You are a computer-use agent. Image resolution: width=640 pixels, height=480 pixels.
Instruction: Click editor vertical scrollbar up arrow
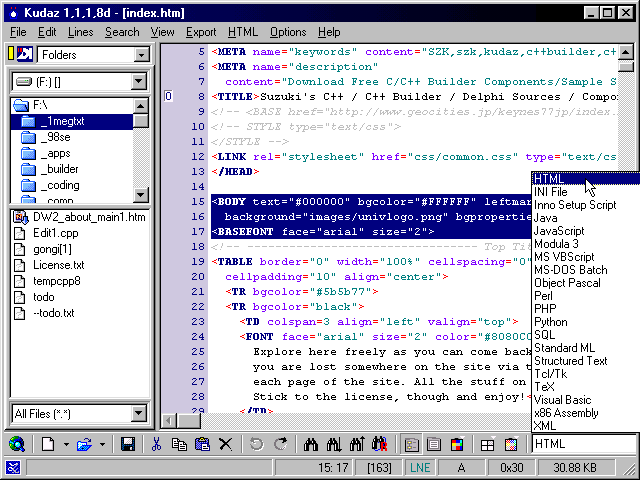pos(626,52)
